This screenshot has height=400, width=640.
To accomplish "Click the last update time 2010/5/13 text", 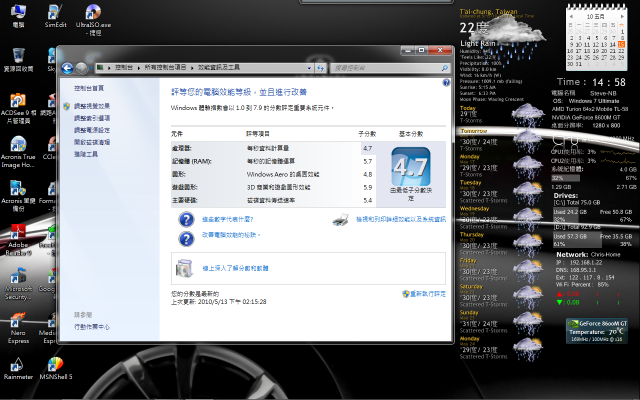I will coord(219,302).
